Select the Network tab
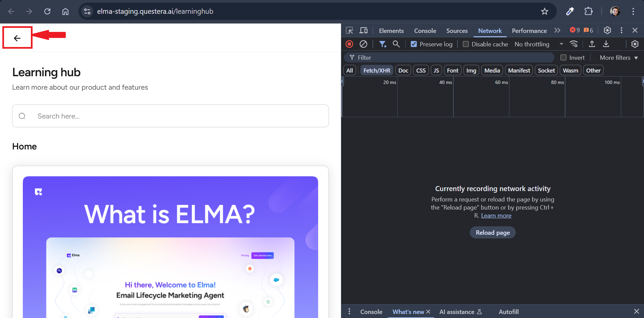 (x=490, y=31)
